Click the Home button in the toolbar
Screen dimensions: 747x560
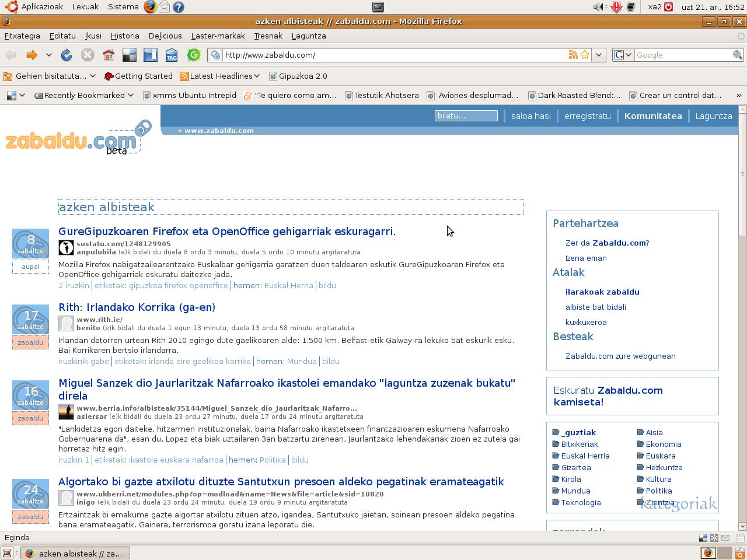(109, 55)
